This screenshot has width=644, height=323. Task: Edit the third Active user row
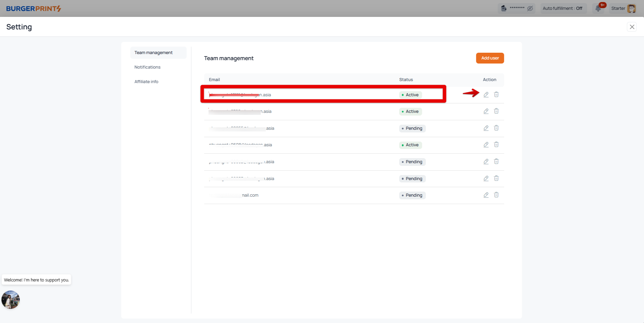[x=486, y=145]
